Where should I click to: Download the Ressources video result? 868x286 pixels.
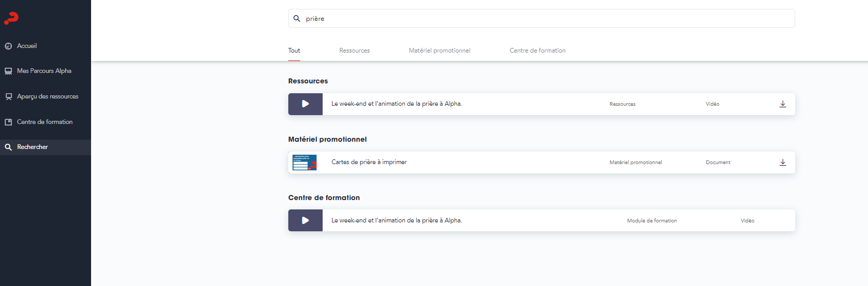tap(783, 104)
